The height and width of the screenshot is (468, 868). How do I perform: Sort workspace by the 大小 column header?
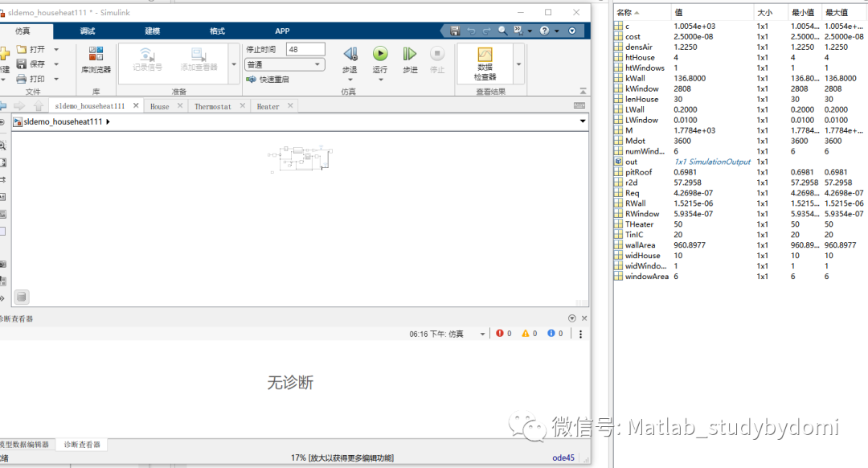771,13
